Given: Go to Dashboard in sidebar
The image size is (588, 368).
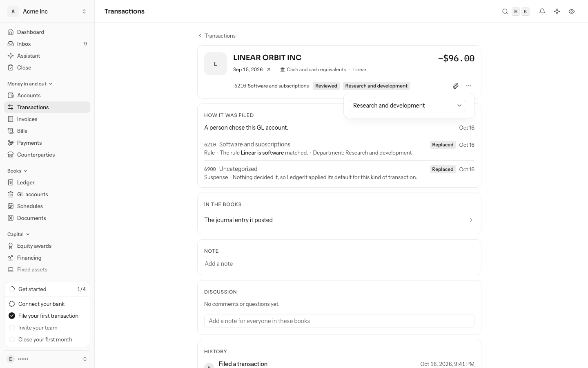Looking at the screenshot, I should pos(47,32).
